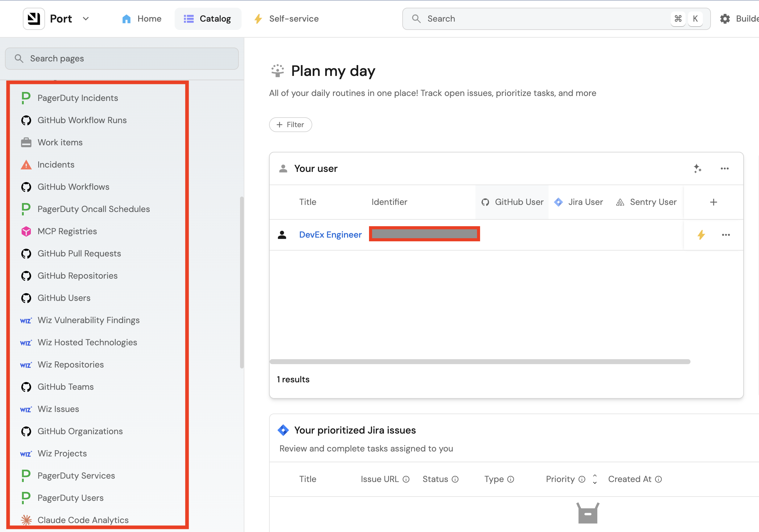Add a column with the plus icon

tap(713, 202)
